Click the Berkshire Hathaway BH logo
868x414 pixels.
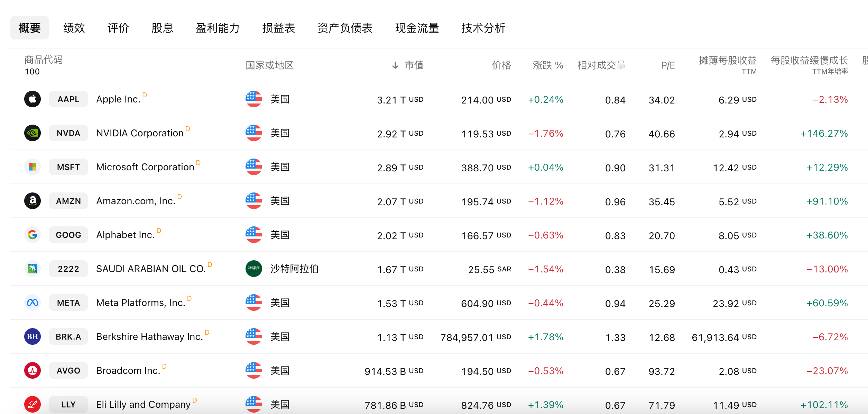pos(33,337)
